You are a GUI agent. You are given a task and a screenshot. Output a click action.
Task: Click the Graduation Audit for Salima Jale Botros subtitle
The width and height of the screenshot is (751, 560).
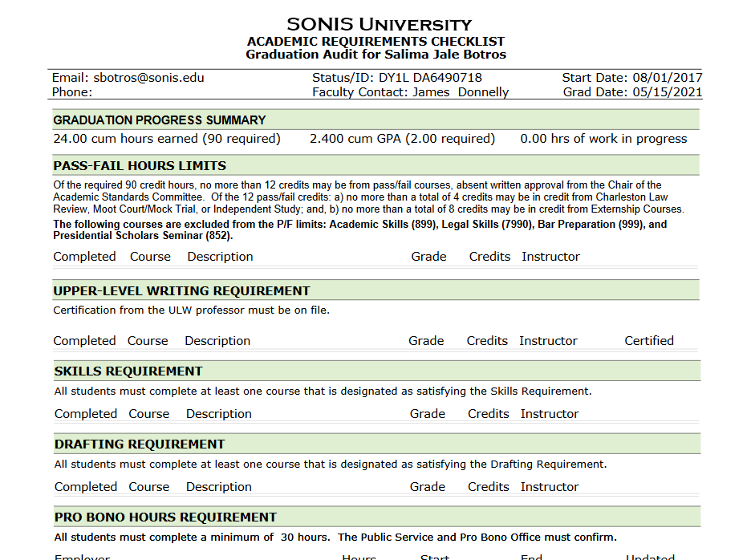(375, 55)
